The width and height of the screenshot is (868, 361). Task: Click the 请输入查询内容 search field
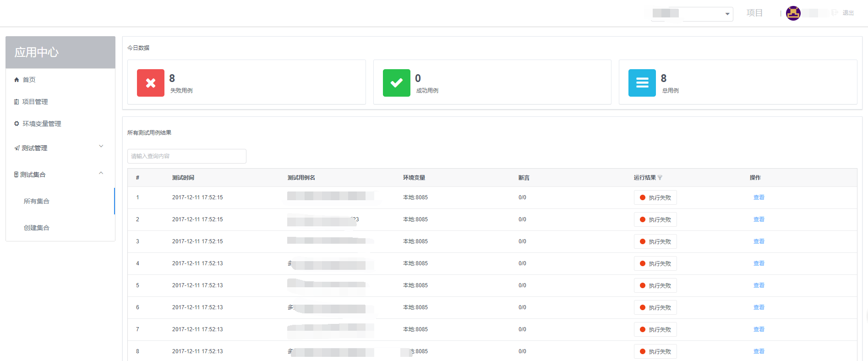click(x=187, y=156)
